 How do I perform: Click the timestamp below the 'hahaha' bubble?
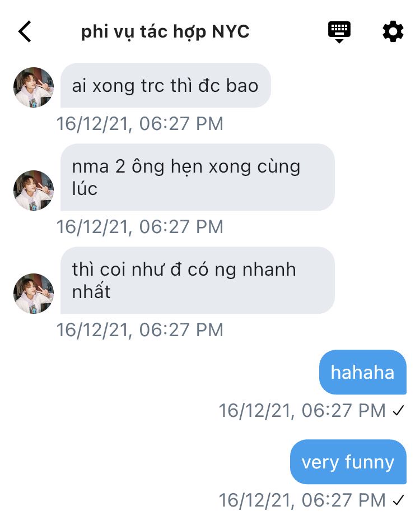pyautogui.click(x=302, y=411)
